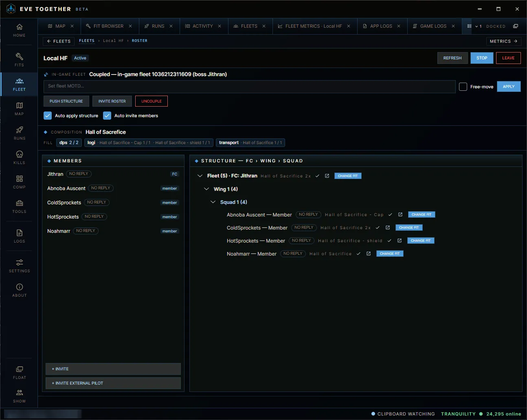
Task: Disable Auto apply structure checkbox
Action: [x=48, y=116]
